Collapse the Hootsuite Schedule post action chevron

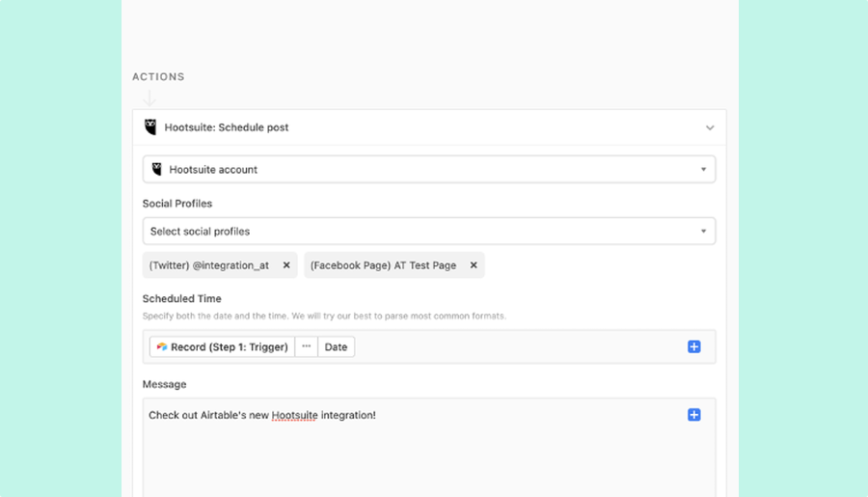click(710, 128)
